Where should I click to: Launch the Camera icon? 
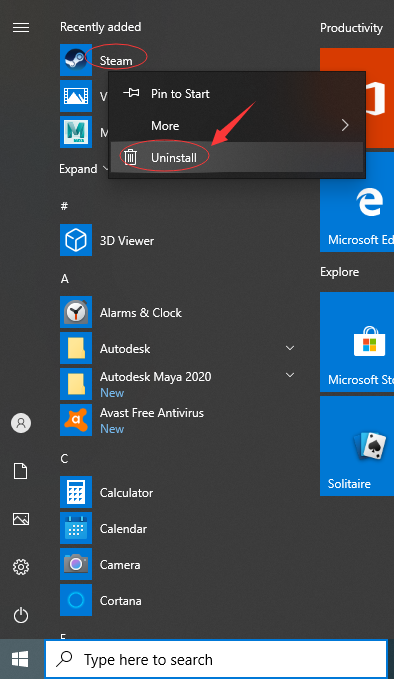76,564
